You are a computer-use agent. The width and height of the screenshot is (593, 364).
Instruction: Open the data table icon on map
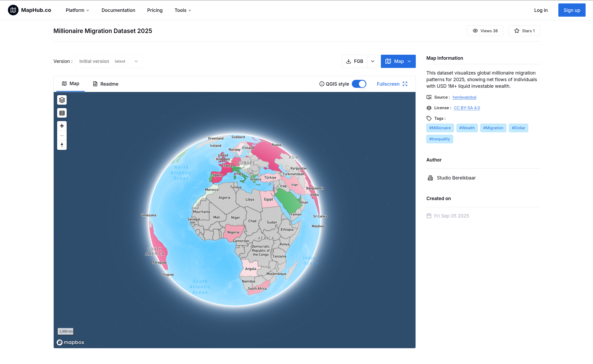62,113
